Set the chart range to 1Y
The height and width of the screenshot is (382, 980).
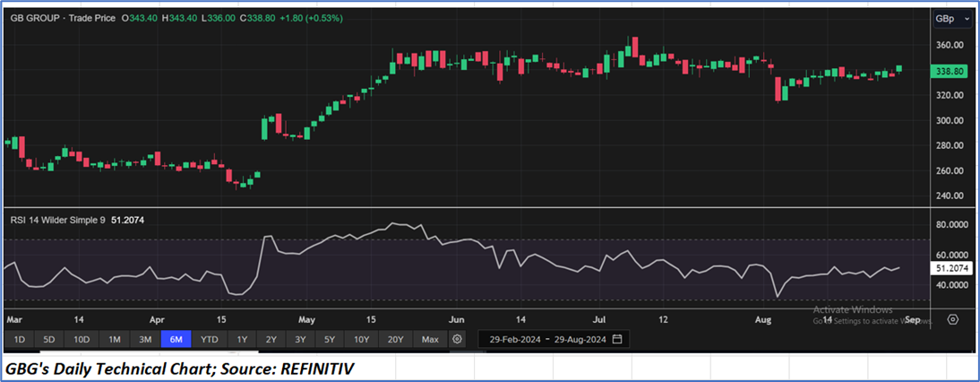pos(242,339)
